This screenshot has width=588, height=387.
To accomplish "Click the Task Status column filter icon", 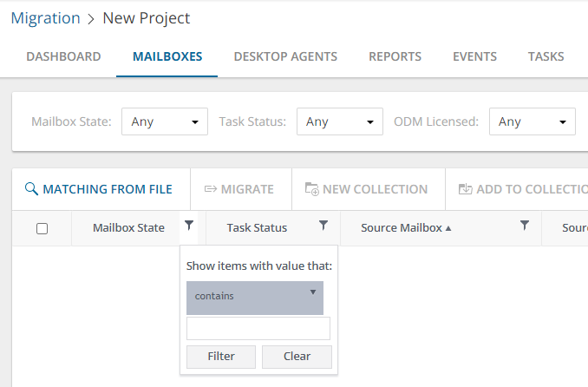I will click(x=323, y=226).
